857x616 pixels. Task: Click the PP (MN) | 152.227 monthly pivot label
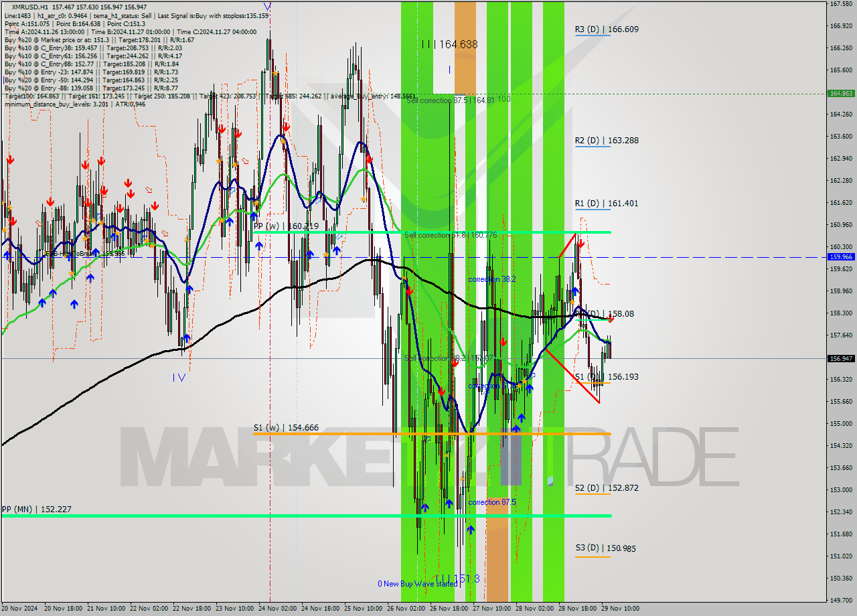click(36, 510)
